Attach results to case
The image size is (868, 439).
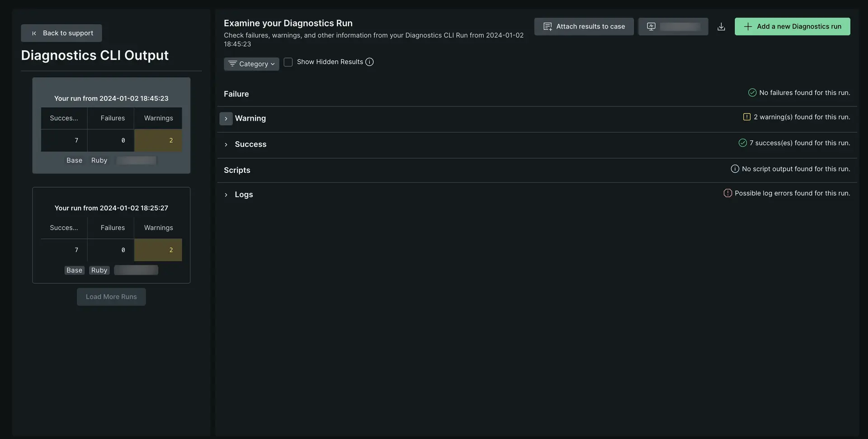tap(584, 27)
